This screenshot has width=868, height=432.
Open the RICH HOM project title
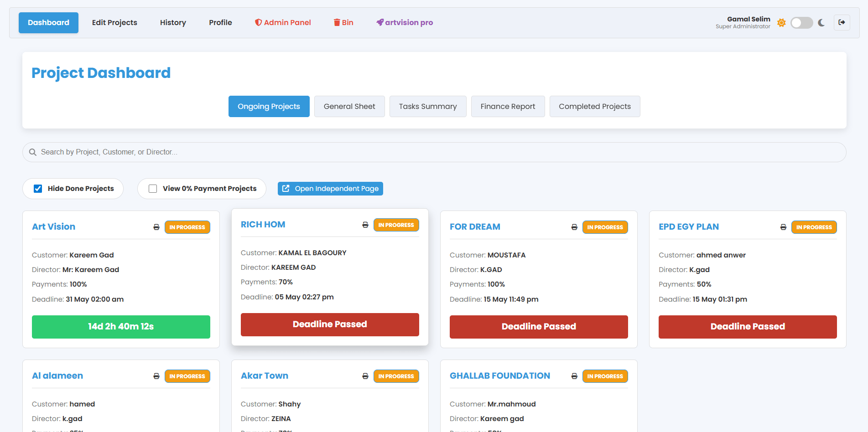tap(263, 225)
